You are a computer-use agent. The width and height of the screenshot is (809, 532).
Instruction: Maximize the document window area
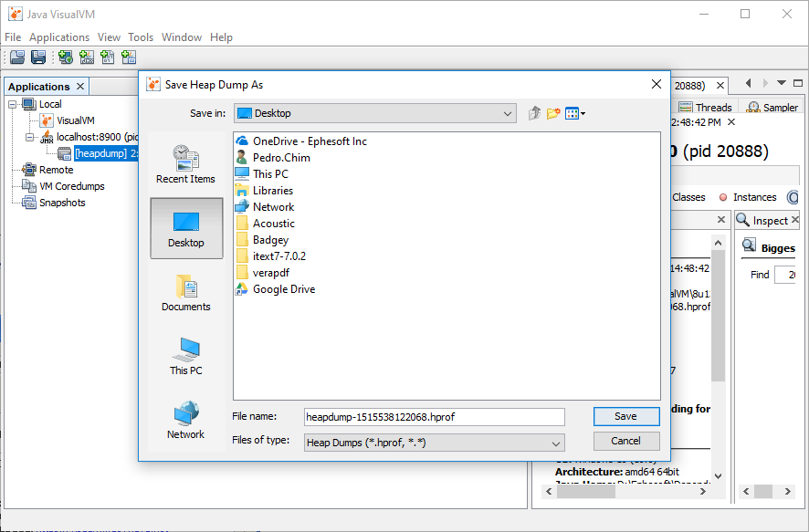pos(798,83)
